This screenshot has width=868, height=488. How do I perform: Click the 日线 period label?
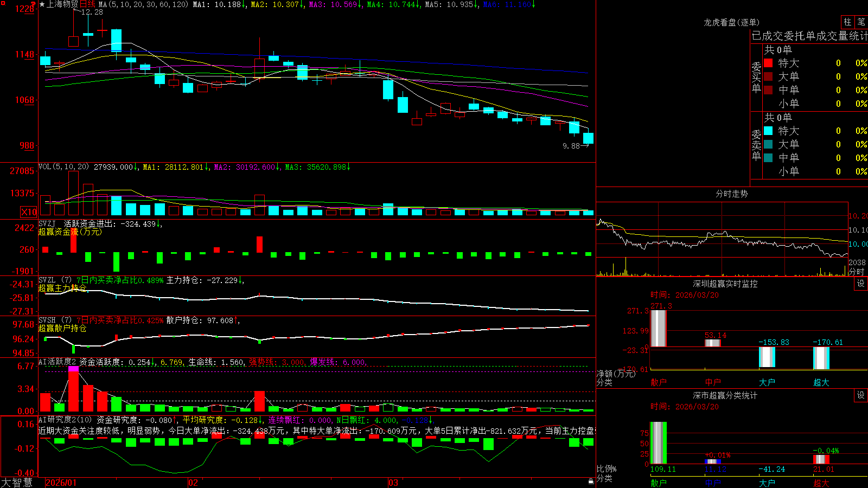[x=87, y=4]
